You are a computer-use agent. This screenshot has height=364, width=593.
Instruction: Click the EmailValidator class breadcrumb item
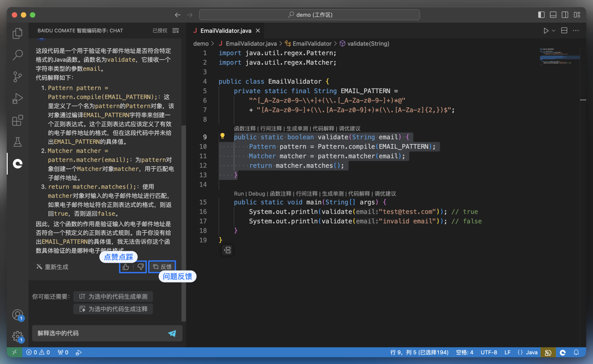[311, 43]
